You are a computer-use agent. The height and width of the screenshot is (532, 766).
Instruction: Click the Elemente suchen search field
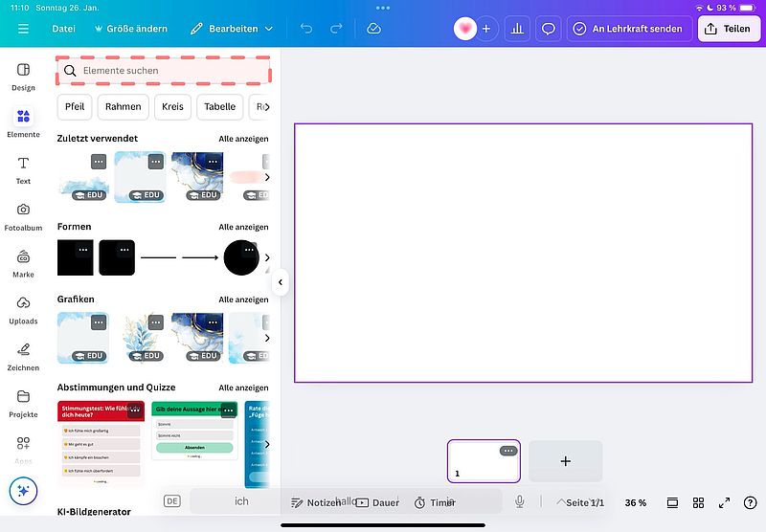[x=163, y=71]
